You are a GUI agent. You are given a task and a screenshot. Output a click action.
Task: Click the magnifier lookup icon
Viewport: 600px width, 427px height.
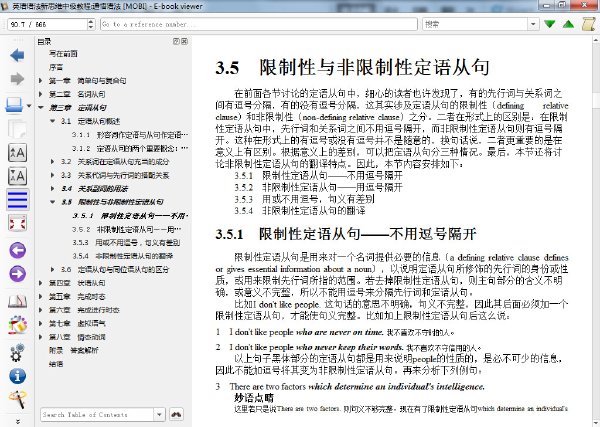pos(17,399)
